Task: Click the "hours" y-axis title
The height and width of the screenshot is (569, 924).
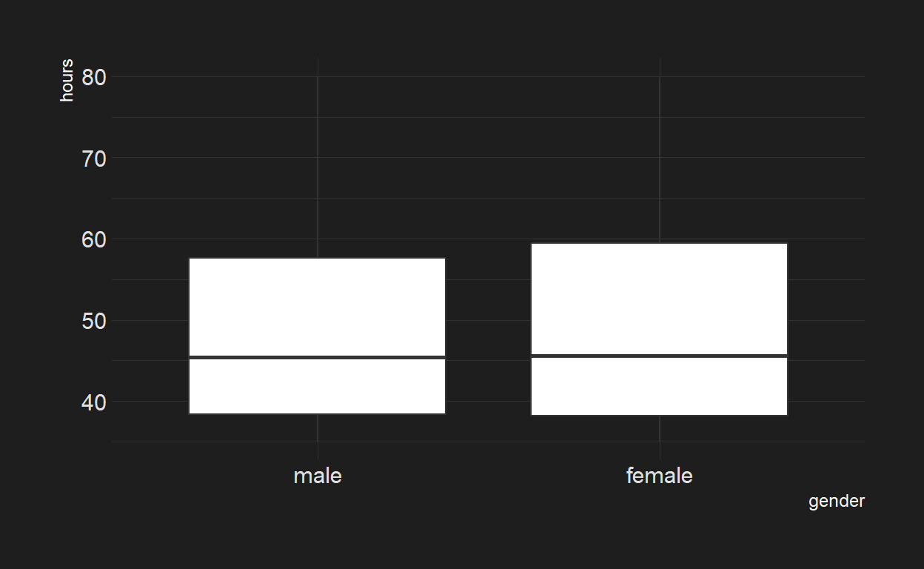Action: (x=67, y=80)
